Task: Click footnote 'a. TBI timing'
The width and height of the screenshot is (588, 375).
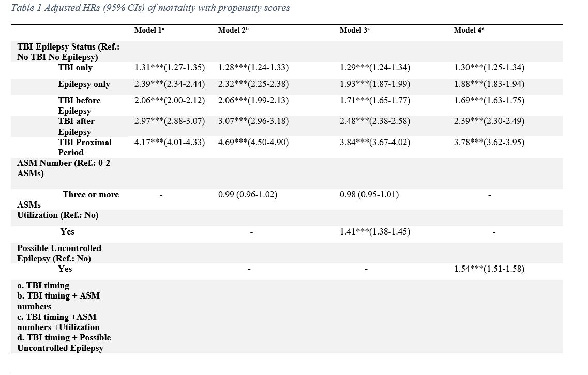Action: (43, 285)
